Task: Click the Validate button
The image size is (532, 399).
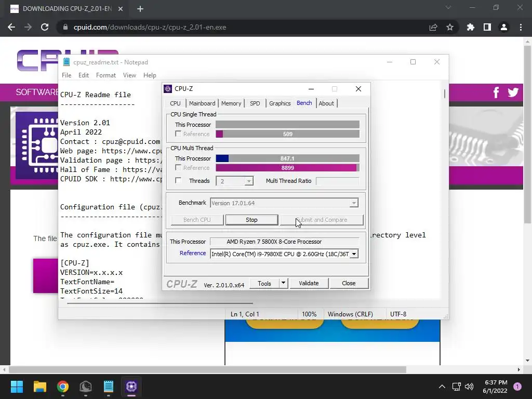Action: click(309, 283)
